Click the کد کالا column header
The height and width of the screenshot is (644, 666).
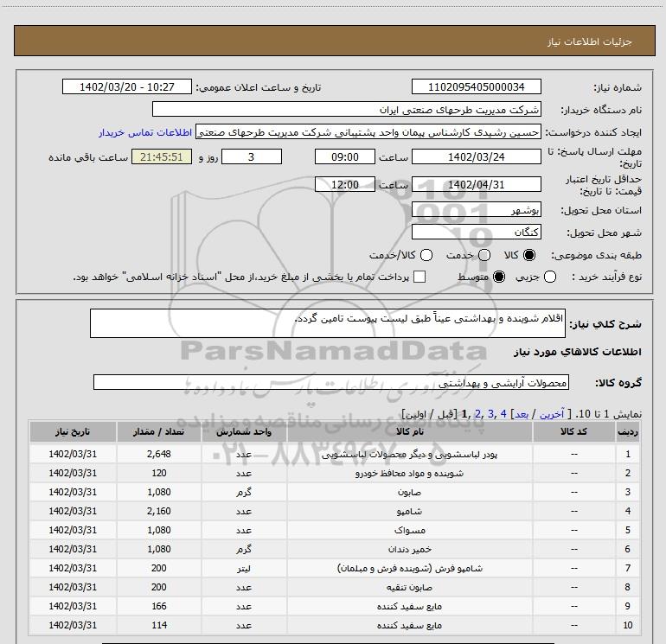pyautogui.click(x=573, y=431)
